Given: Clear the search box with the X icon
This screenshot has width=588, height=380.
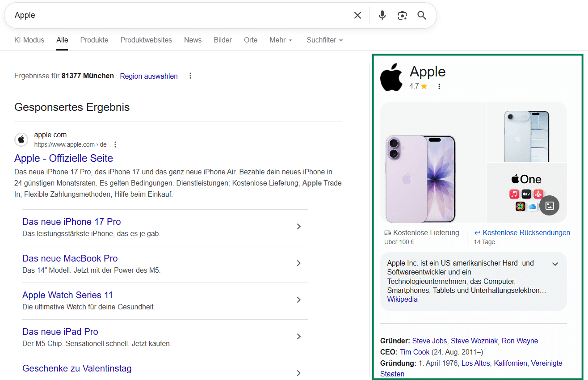Looking at the screenshot, I should [357, 15].
